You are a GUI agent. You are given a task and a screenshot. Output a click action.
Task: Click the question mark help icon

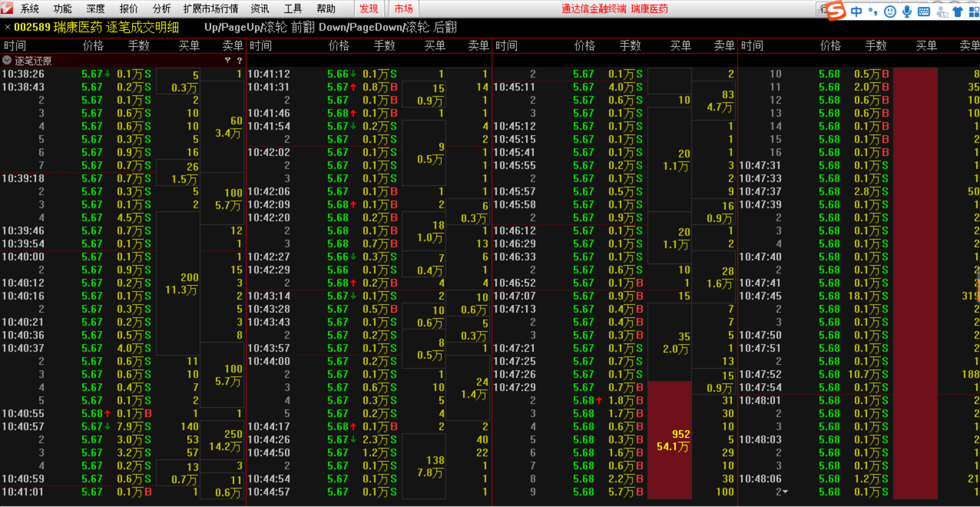(x=239, y=60)
